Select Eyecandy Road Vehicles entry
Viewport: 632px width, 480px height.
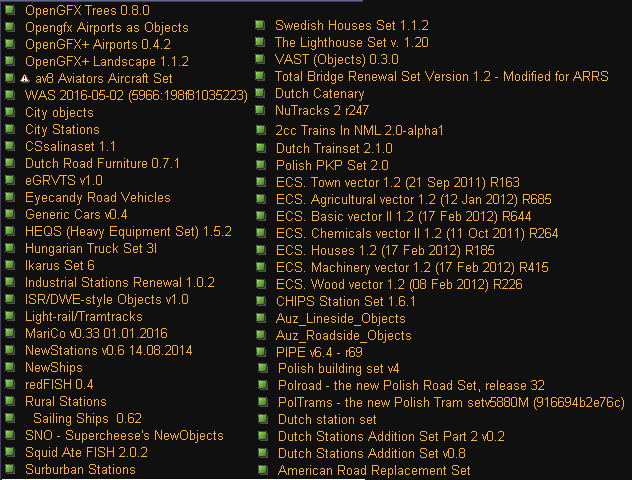[x=98, y=197]
